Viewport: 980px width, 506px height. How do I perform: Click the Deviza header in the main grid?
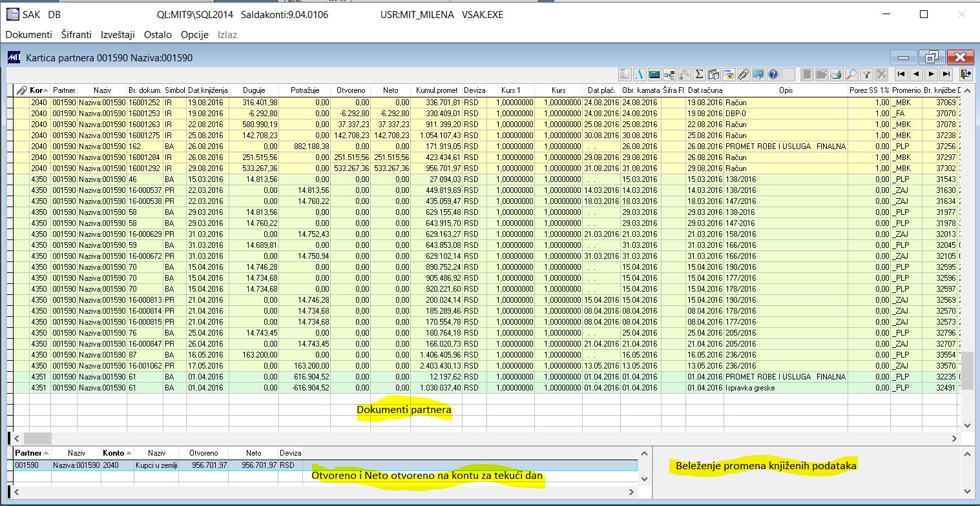[x=474, y=90]
